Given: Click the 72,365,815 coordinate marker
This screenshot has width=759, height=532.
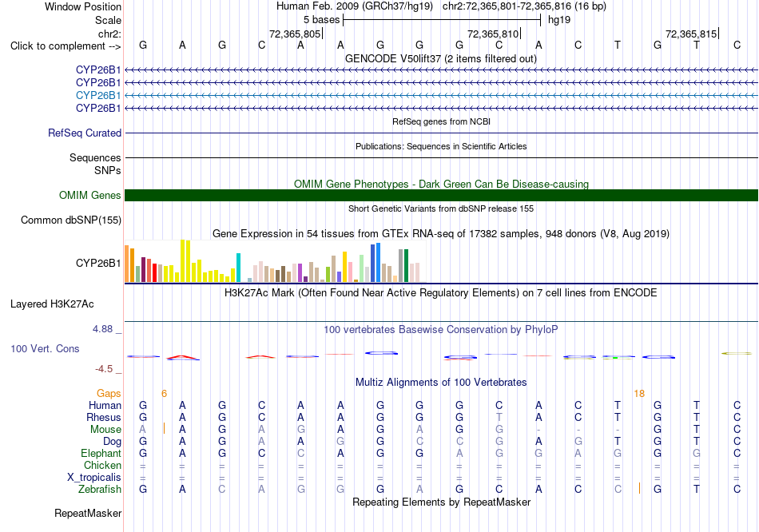Looking at the screenshot, I should 691,34.
